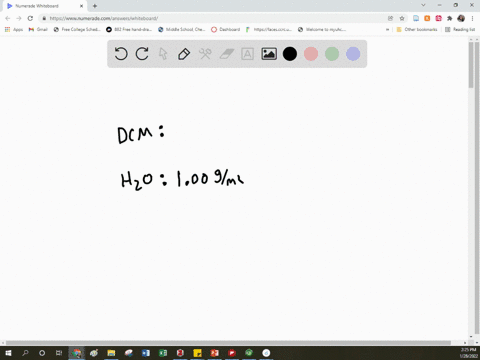Open Word from the taskbar
480x360 pixels.
(x=146, y=353)
